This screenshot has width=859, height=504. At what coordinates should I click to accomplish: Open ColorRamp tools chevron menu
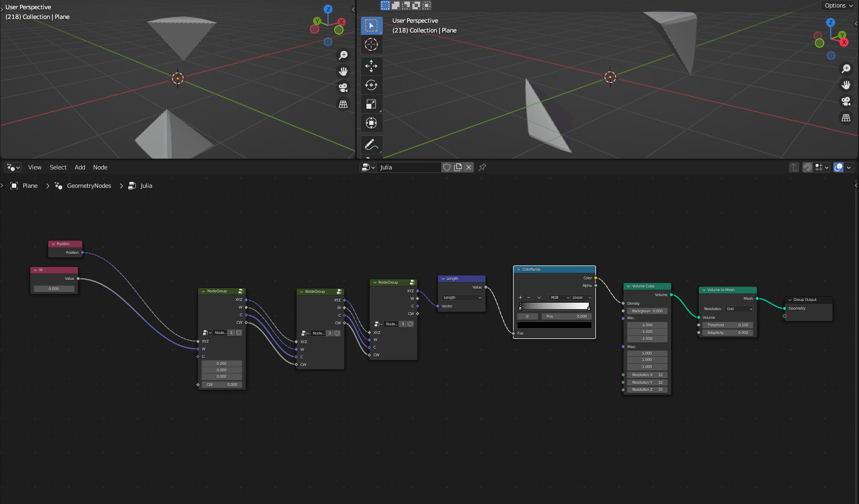(x=539, y=297)
